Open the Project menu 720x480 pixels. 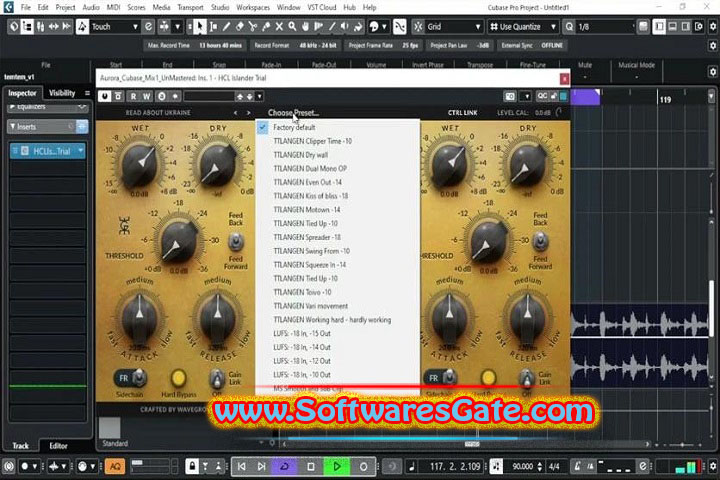point(65,7)
